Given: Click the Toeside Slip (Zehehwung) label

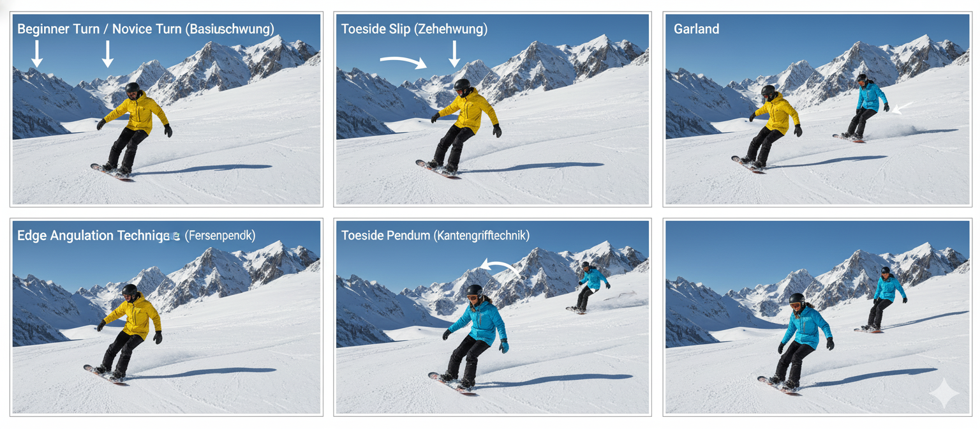Looking at the screenshot, I should pos(414,29).
